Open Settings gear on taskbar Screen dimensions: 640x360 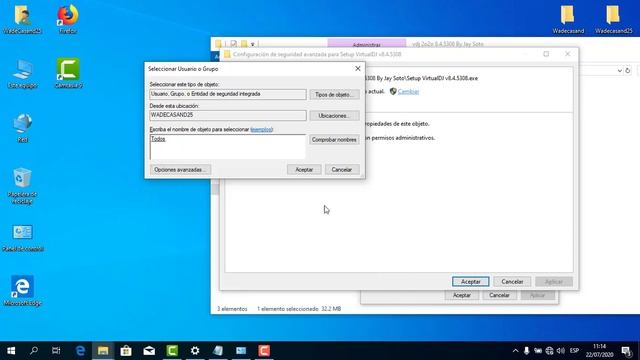(x=195, y=351)
